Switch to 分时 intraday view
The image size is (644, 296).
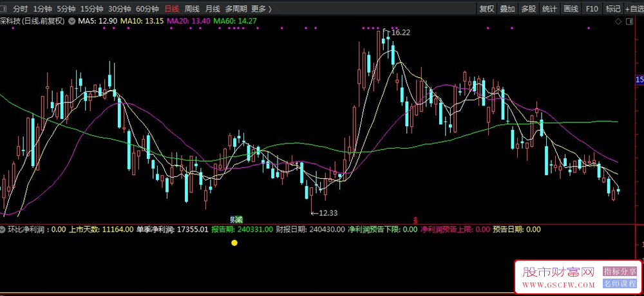pos(21,8)
